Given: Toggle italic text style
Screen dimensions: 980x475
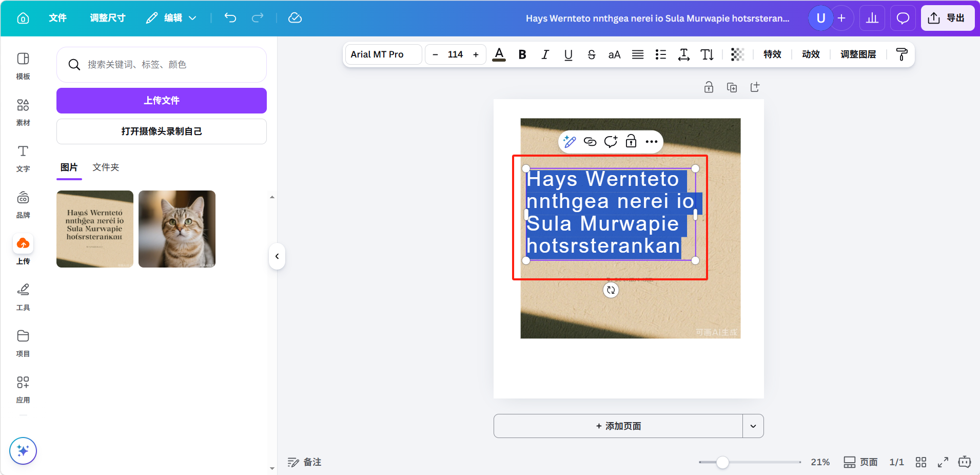Looking at the screenshot, I should tap(545, 54).
